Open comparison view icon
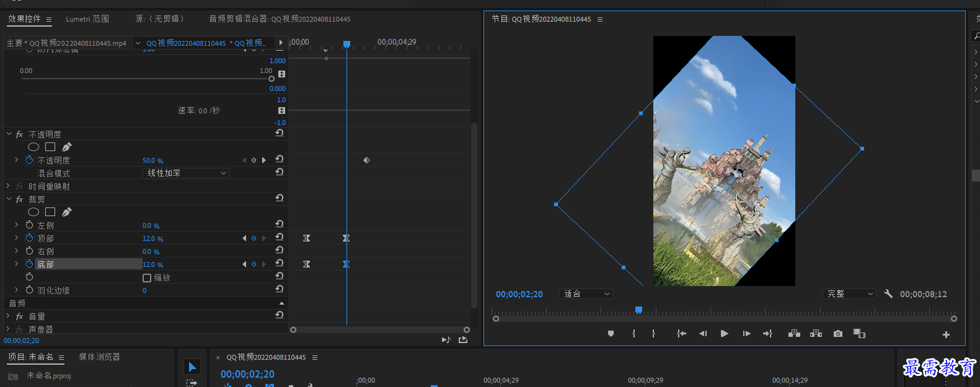 click(859, 334)
